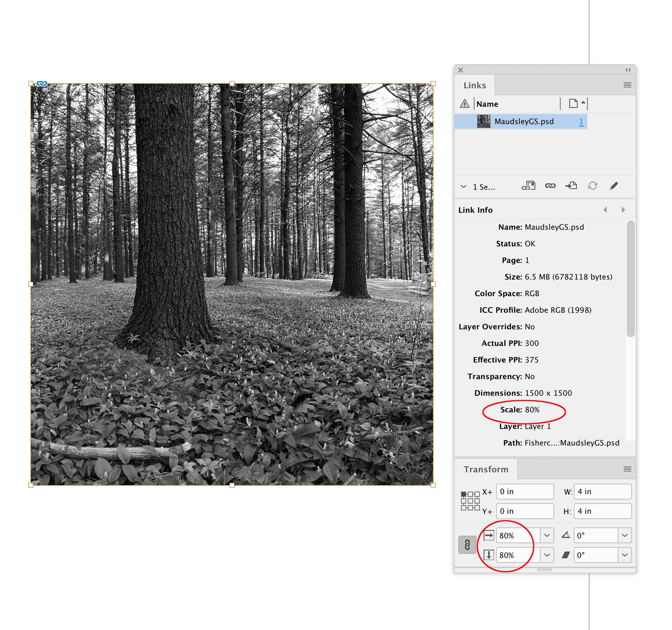Click the reference point locator grid
Image resolution: width=672 pixels, height=630 pixels.
470,501
